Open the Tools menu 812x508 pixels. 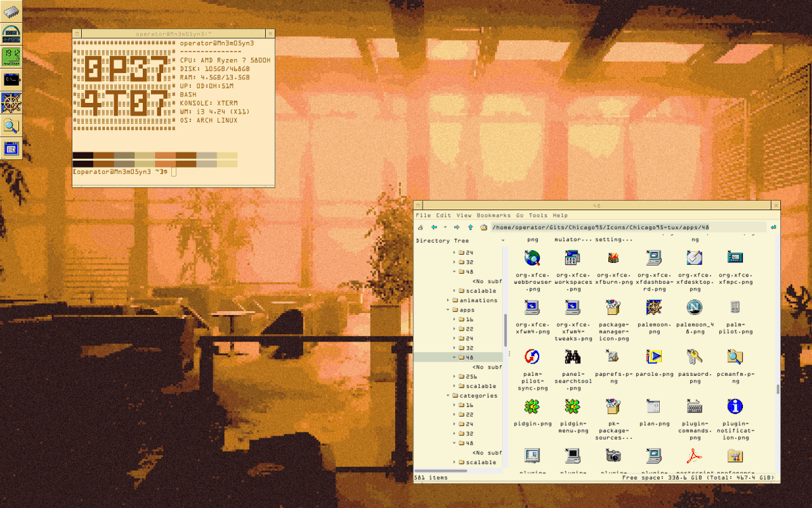coord(539,215)
